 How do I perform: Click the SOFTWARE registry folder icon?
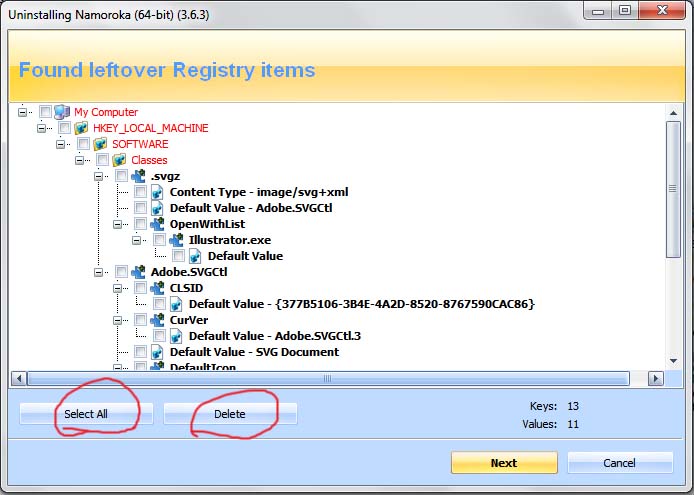(100, 144)
